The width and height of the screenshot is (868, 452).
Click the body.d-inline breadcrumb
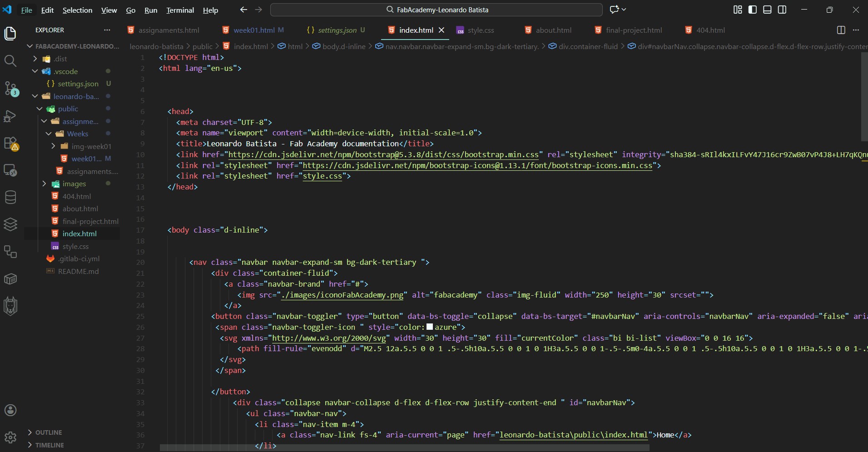click(343, 46)
